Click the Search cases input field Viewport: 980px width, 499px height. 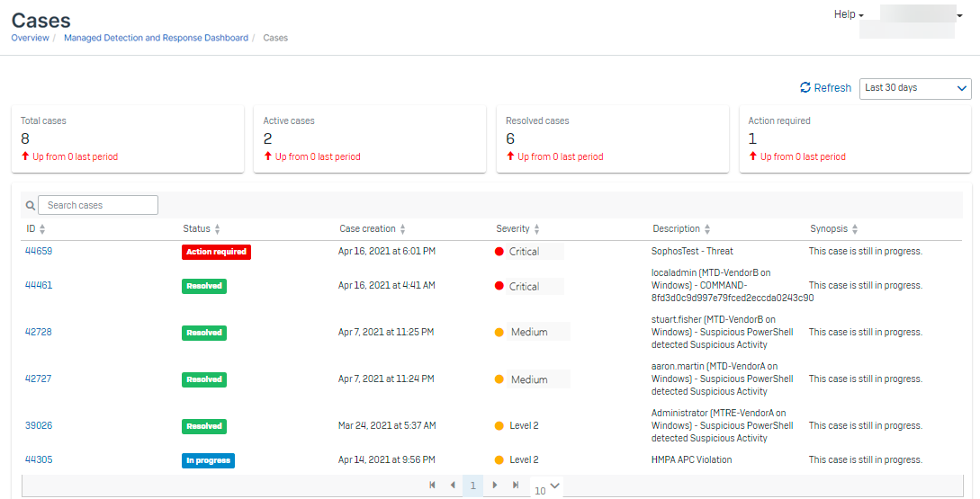pyautogui.click(x=97, y=206)
